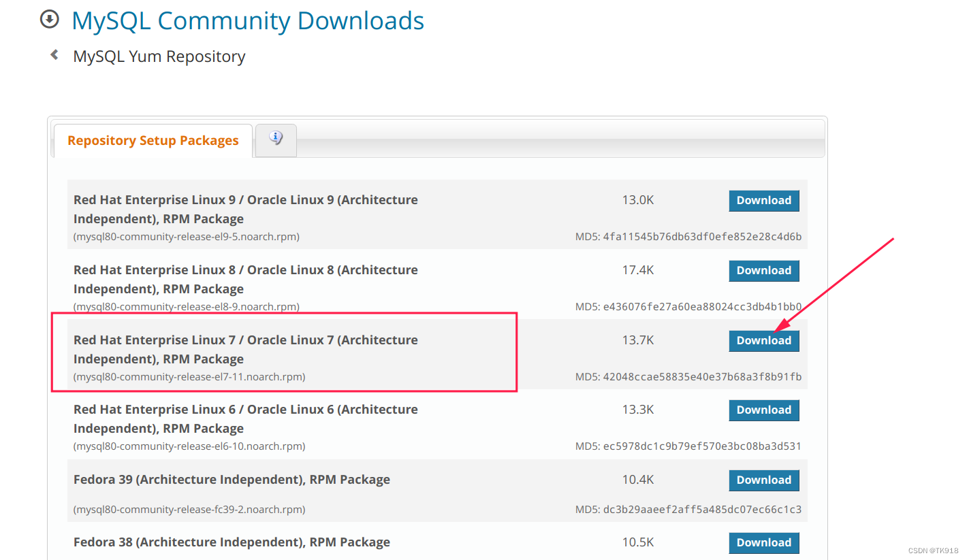Download the Red Hat Enterprise Linux 8 package
Screen dimensions: 969x560
(764, 271)
